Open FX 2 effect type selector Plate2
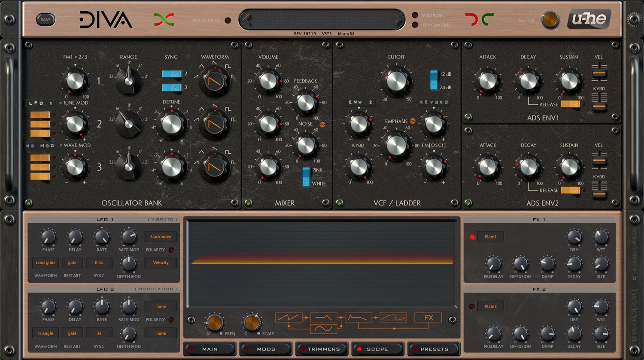This screenshot has height=360, width=644. 490,306
